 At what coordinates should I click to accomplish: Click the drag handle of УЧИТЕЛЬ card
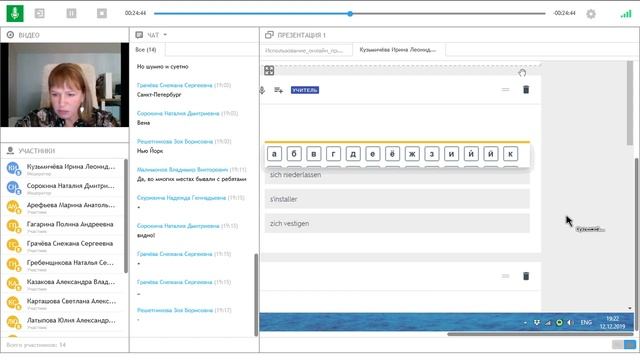505,90
